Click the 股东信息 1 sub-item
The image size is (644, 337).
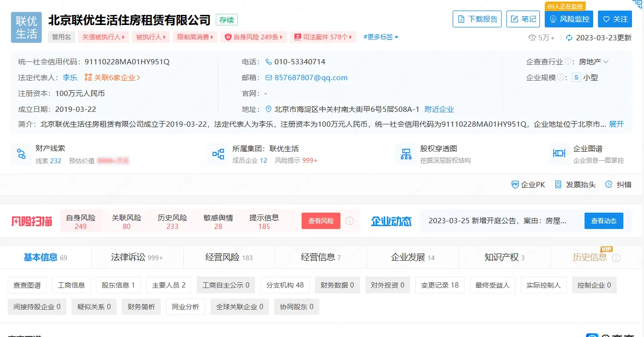pyautogui.click(x=118, y=285)
